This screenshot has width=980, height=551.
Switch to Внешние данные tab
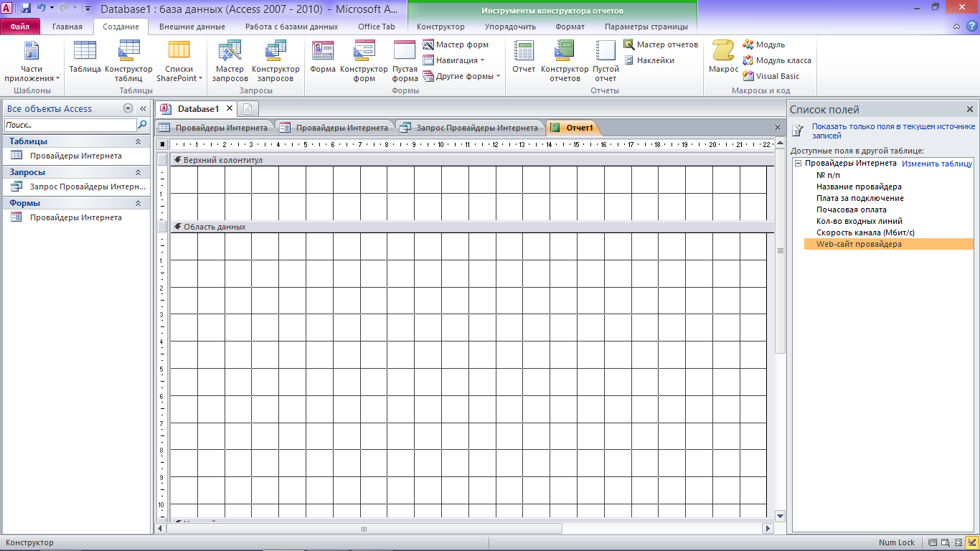(192, 27)
